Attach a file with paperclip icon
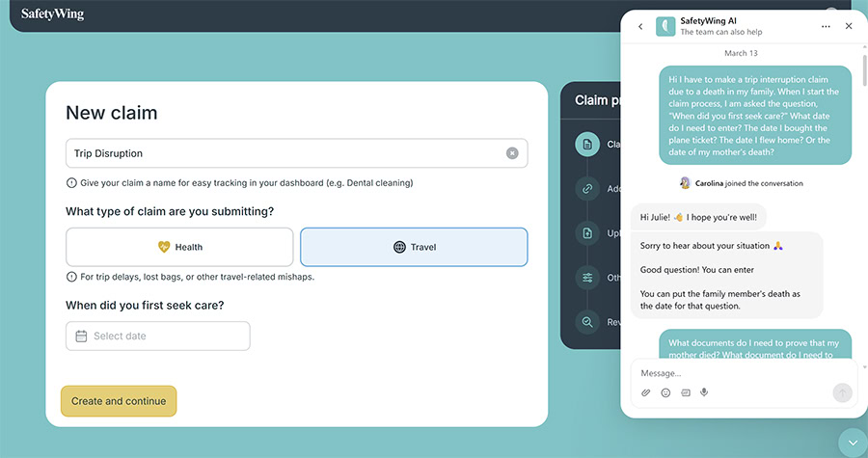The height and width of the screenshot is (458, 868). click(x=645, y=392)
